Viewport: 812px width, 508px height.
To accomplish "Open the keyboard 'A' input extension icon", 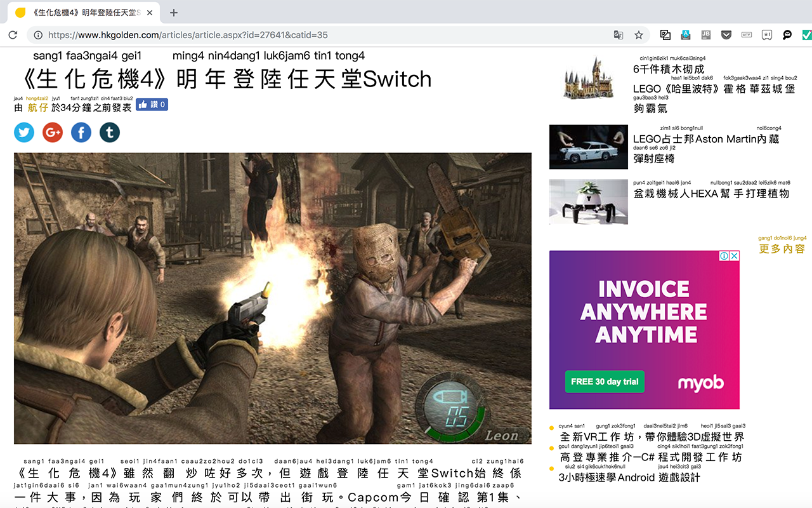I will click(686, 36).
